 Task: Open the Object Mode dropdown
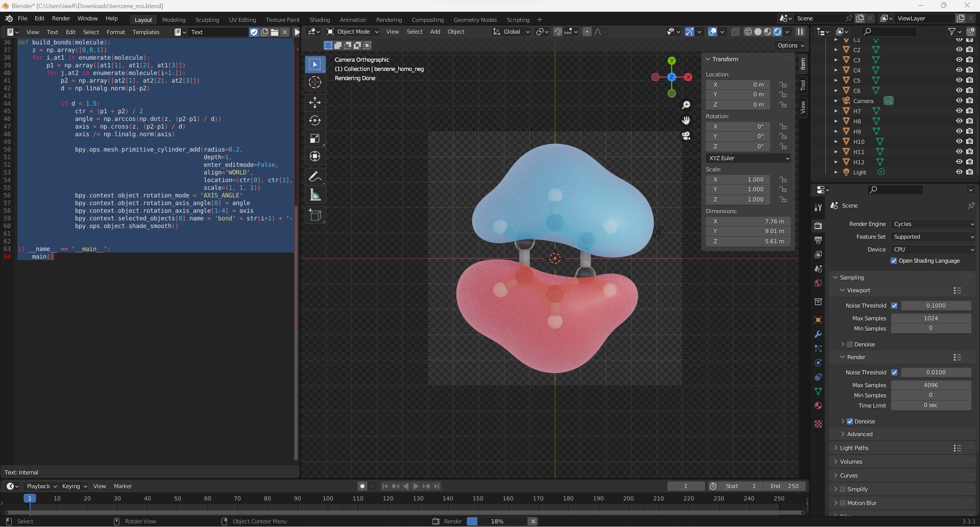(353, 32)
